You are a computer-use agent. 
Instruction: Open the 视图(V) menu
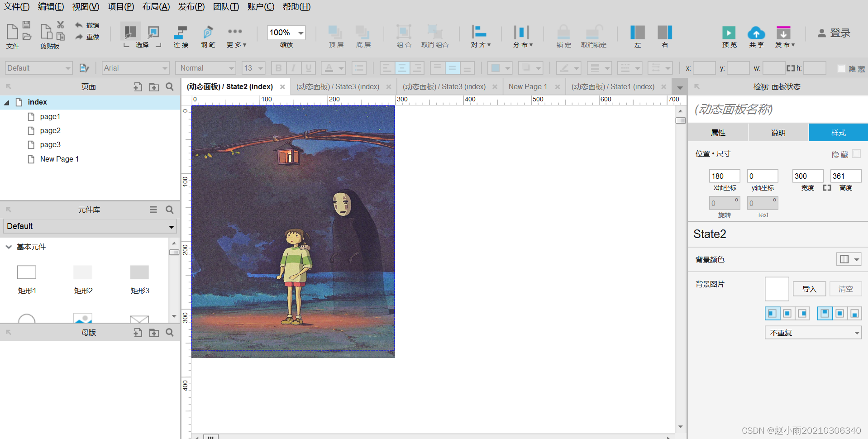pyautogui.click(x=86, y=7)
